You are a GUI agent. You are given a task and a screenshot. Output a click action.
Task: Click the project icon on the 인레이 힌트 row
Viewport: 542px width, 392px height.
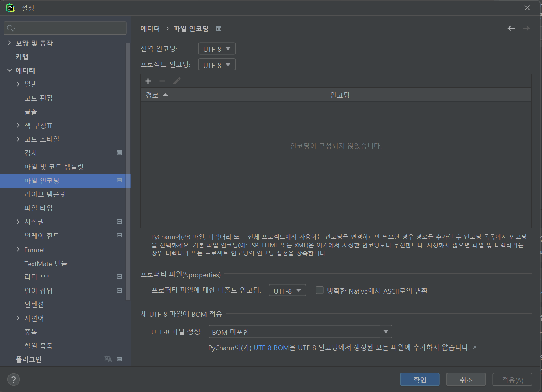(x=119, y=235)
